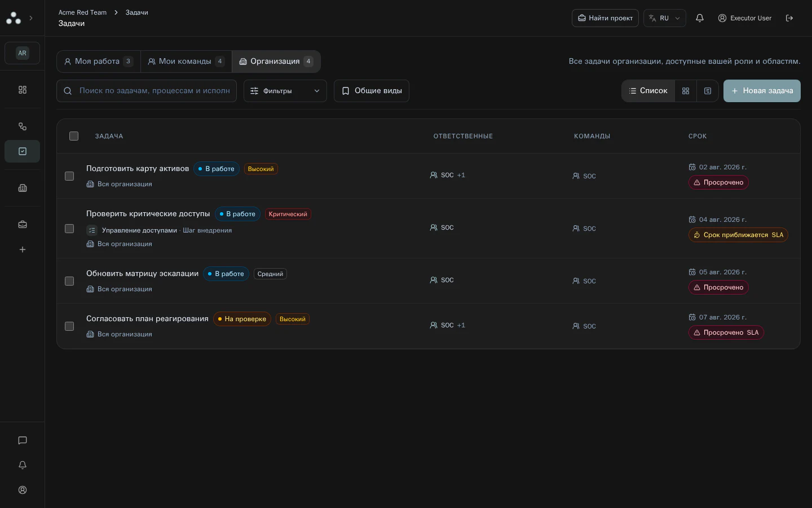Click the +1 assignees in Согласовать план реагирования row
The image size is (812, 508).
coord(461,325)
